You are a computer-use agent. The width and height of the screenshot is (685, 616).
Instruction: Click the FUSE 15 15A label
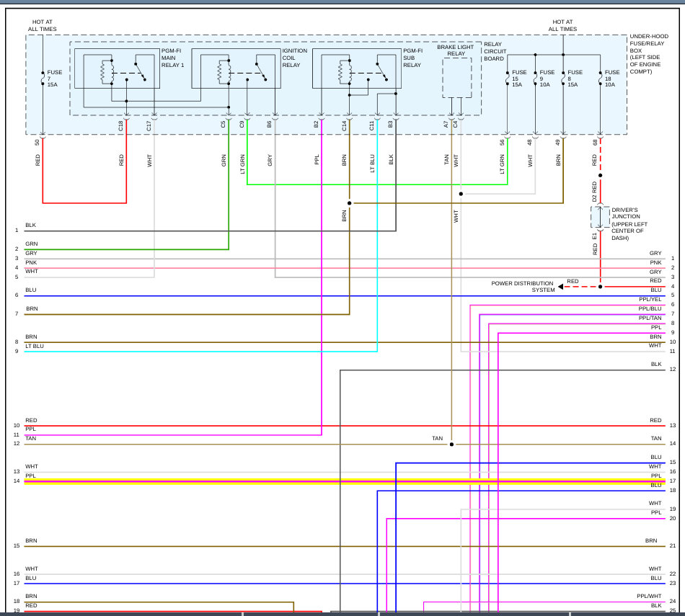519,78
